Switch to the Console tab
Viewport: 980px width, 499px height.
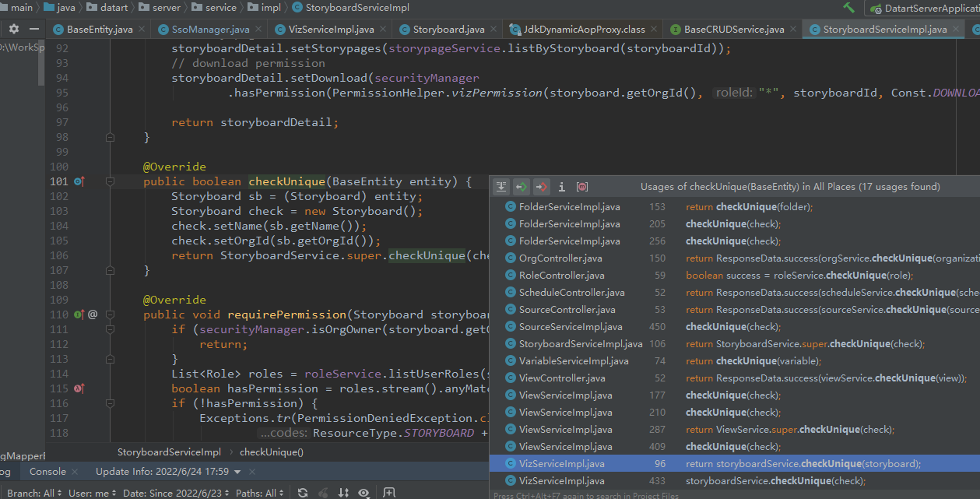(47, 471)
